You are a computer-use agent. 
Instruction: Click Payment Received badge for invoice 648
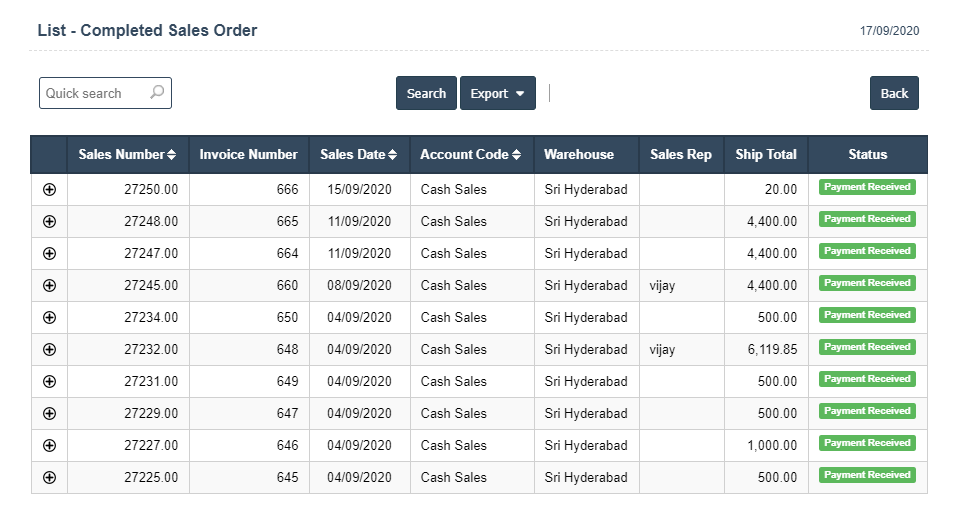click(867, 347)
